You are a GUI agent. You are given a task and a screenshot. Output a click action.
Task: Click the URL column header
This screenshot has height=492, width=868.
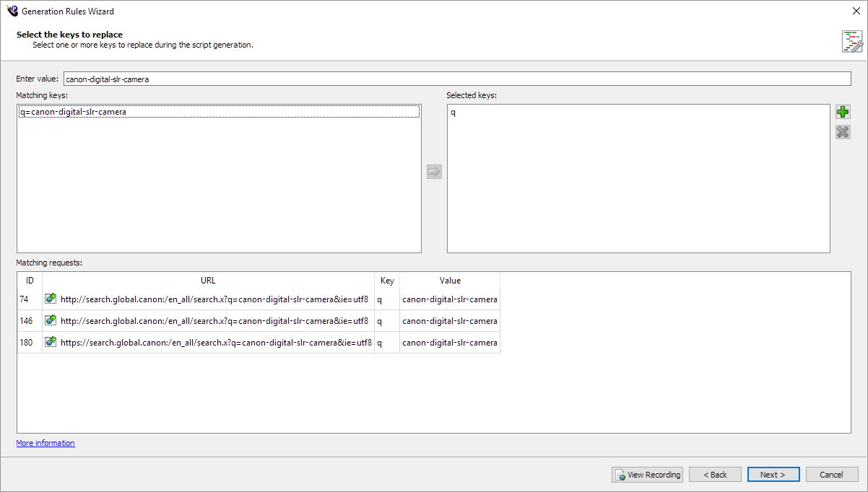pos(208,281)
